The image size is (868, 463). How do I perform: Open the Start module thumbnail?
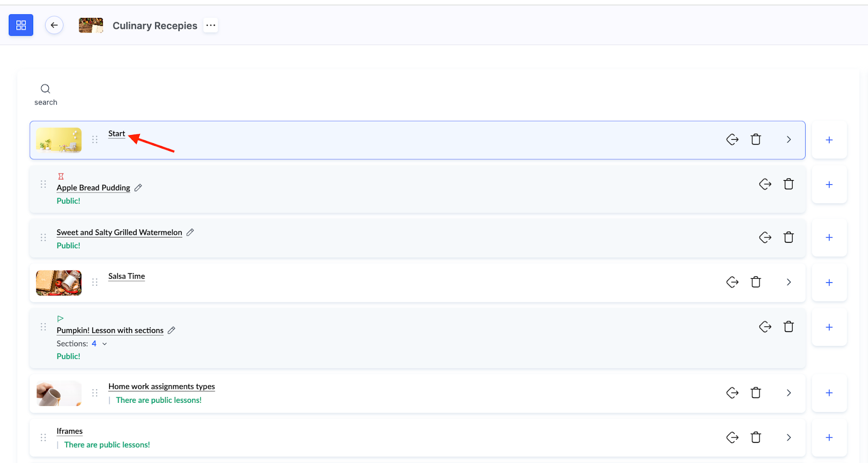point(59,140)
